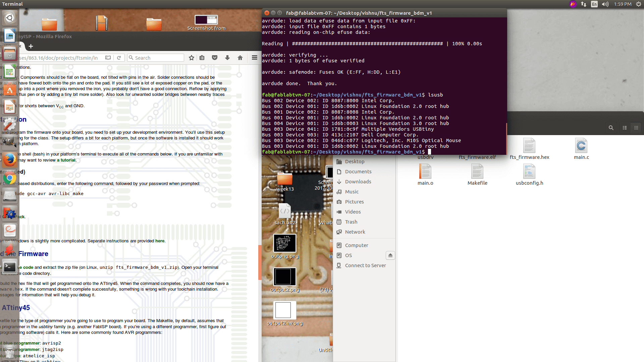Click Connect to Server in Files sidebar
644x362 pixels.
[365, 265]
